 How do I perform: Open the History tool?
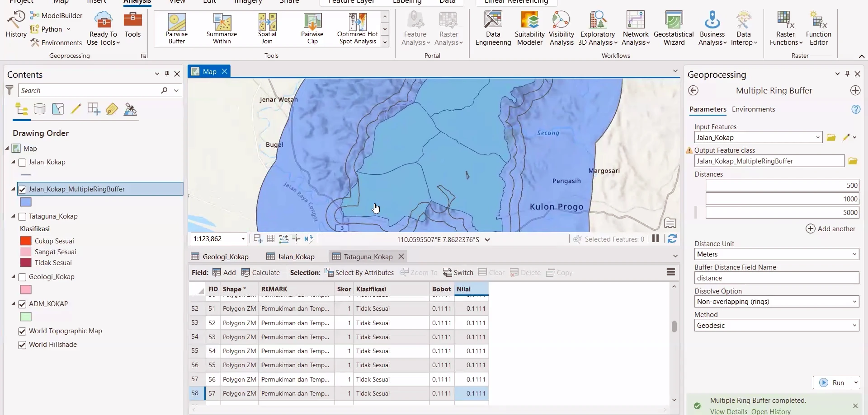[x=16, y=24]
